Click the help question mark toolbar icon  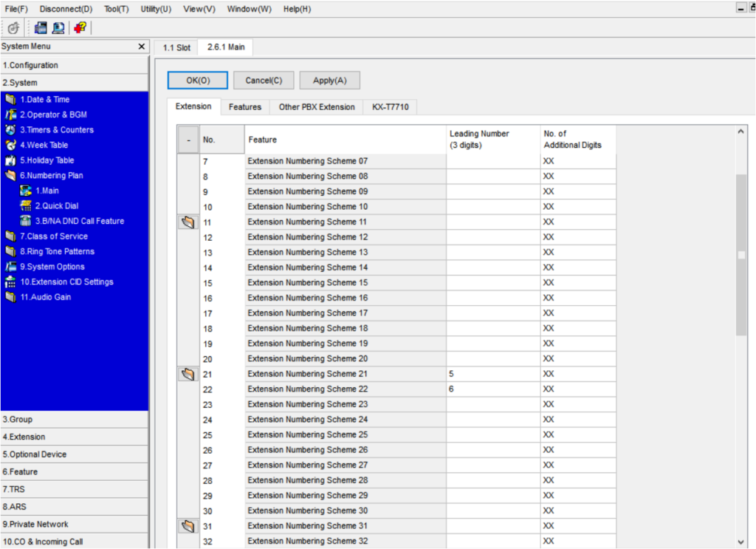click(80, 28)
